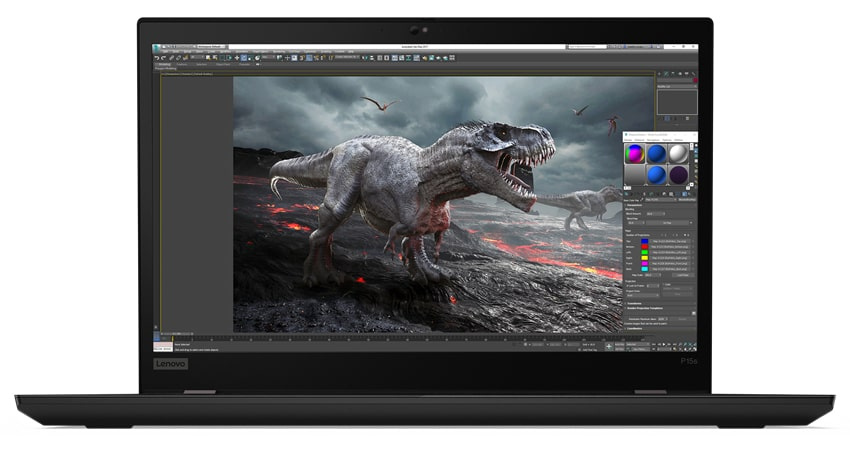Image resolution: width=850 pixels, height=450 pixels.
Task: Select the dark purple sphere material slot
Action: coord(679,175)
